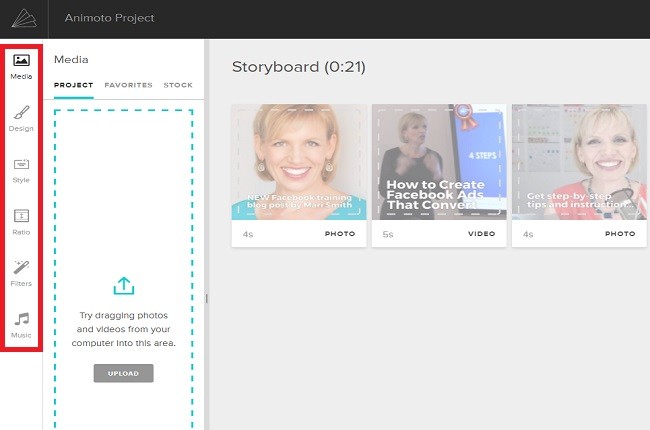Click the upload arrow icon
Screen dimensions: 650x430
point(123,287)
